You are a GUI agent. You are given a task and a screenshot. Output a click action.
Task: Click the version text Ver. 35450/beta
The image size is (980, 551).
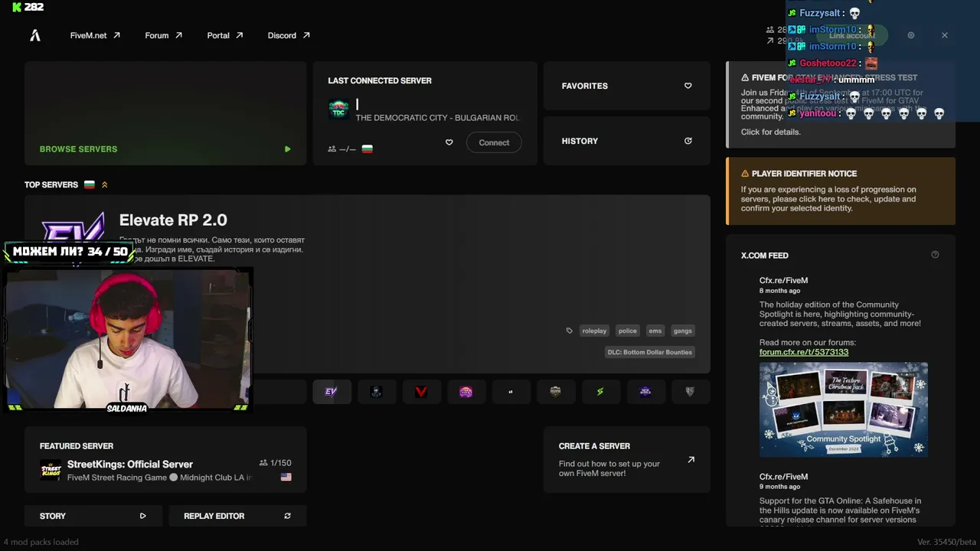(946, 542)
